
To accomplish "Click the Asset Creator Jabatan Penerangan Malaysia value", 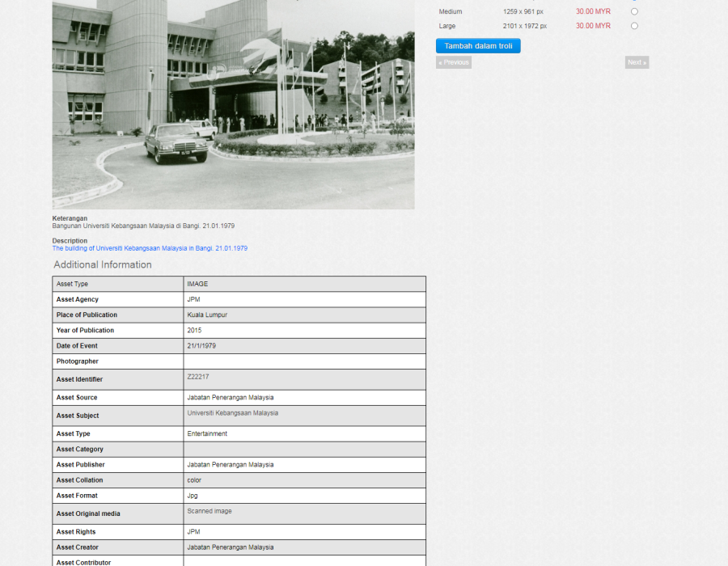I will (x=231, y=547).
